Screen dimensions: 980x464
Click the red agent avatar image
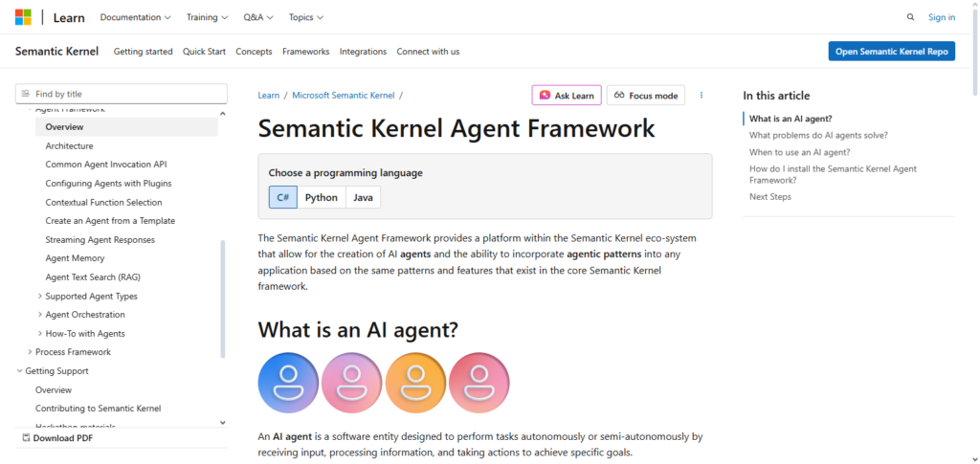(479, 383)
